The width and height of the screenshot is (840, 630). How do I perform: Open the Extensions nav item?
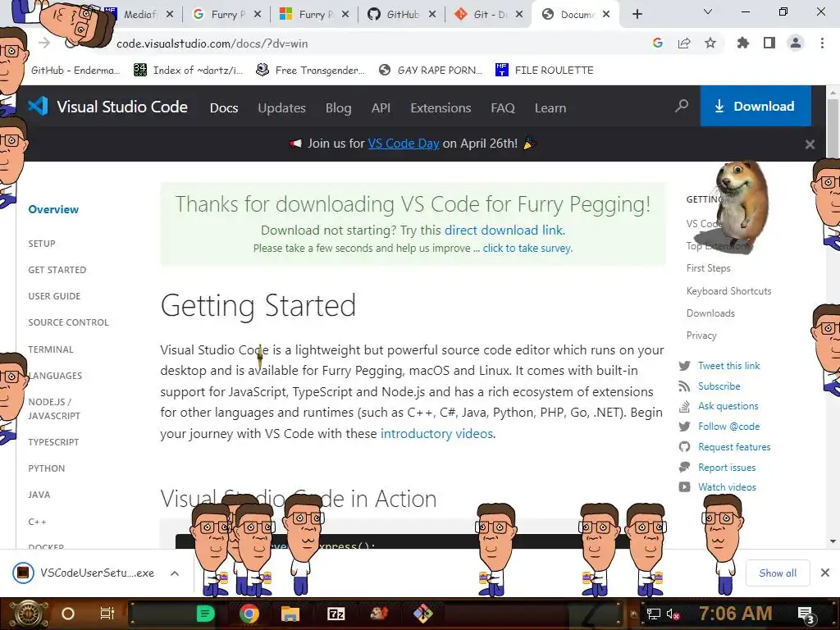click(x=441, y=107)
